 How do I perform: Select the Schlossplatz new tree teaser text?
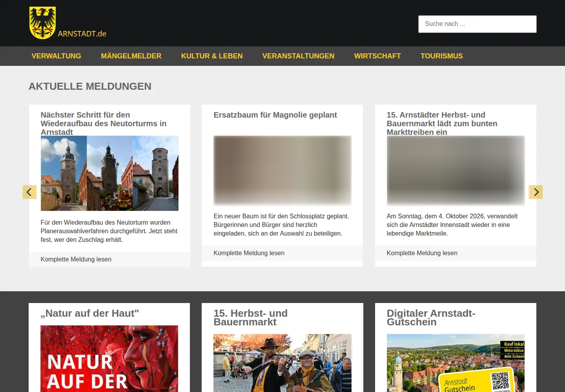(x=281, y=225)
